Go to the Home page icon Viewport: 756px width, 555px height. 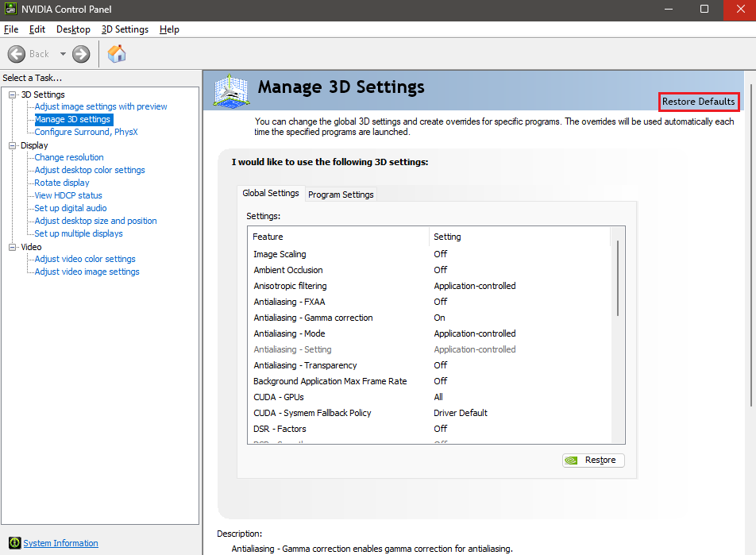[x=117, y=54]
